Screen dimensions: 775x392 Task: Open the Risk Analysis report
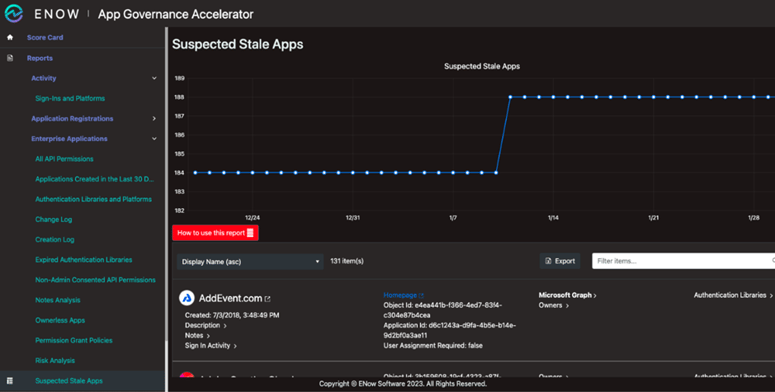55,360
